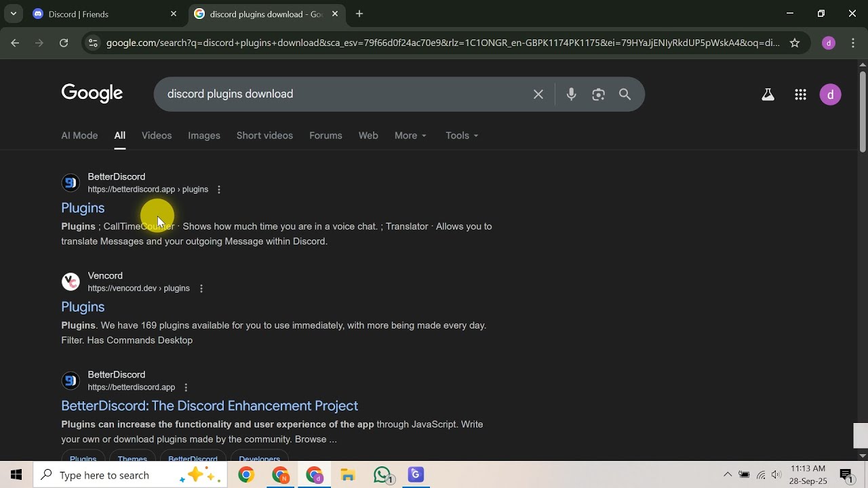Open Search Labs flask icon

coord(768,95)
